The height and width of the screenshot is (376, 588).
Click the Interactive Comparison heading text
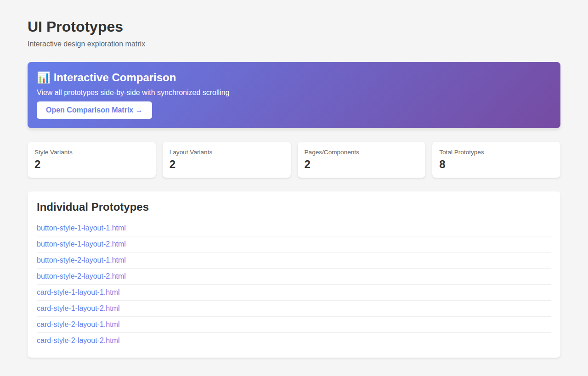115,78
